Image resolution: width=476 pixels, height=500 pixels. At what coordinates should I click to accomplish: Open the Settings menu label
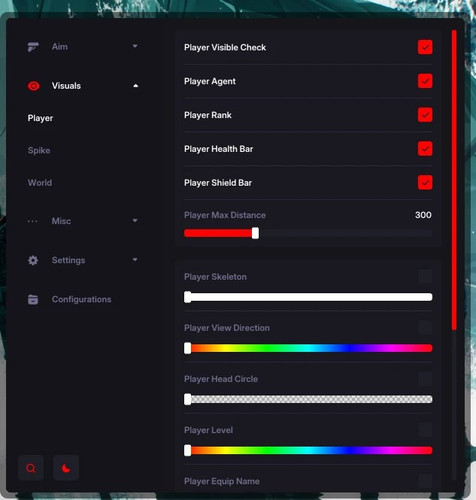tap(68, 260)
